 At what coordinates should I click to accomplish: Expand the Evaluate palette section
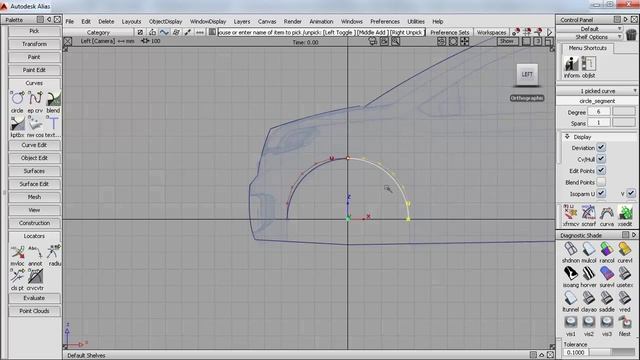[34, 298]
